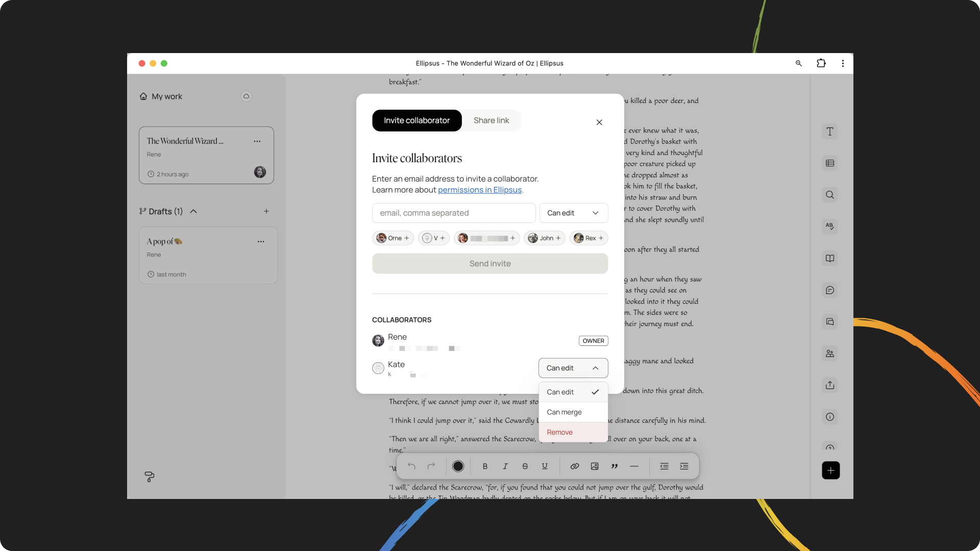The height and width of the screenshot is (551, 980).
Task: Click the export share icon
Action: pyautogui.click(x=830, y=385)
